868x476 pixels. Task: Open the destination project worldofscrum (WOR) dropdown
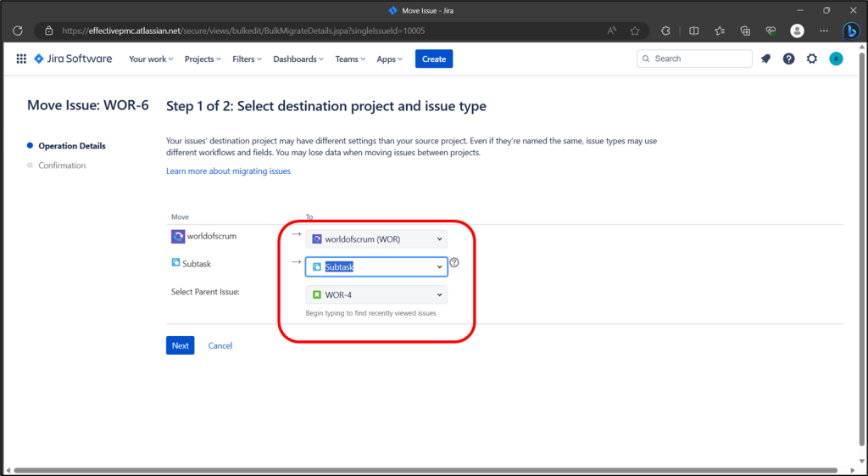coord(376,238)
